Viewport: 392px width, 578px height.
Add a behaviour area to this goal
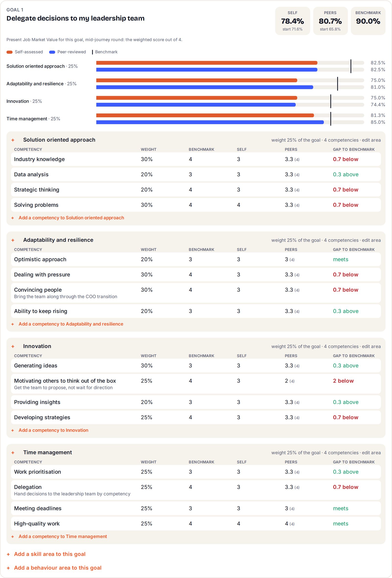(54, 567)
